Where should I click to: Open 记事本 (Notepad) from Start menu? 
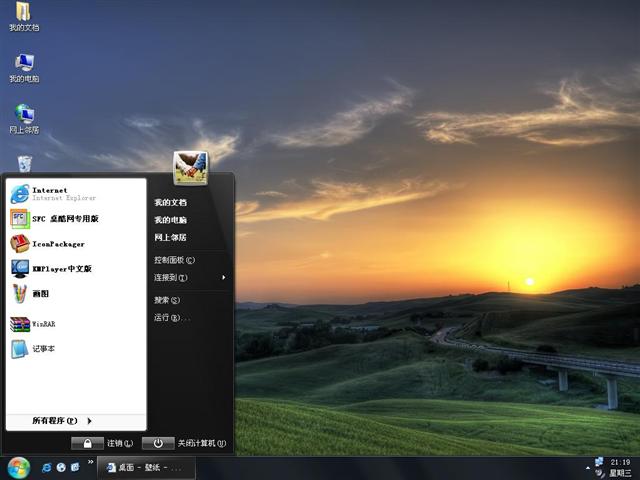[x=76, y=349]
